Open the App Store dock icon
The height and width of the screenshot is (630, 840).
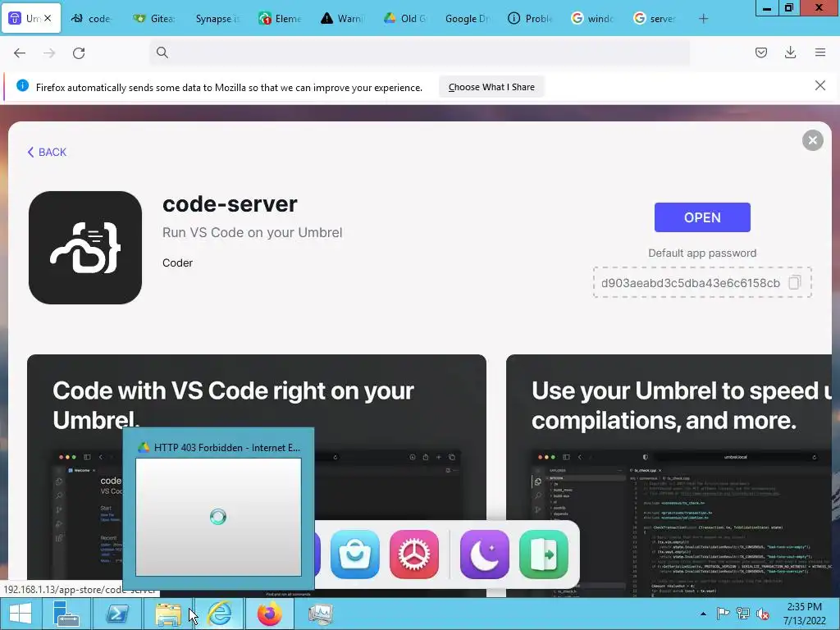(x=354, y=555)
